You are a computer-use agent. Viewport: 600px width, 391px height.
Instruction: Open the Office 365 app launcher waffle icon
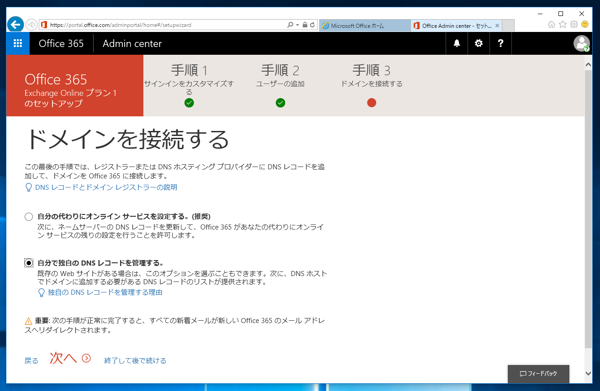tap(18, 43)
